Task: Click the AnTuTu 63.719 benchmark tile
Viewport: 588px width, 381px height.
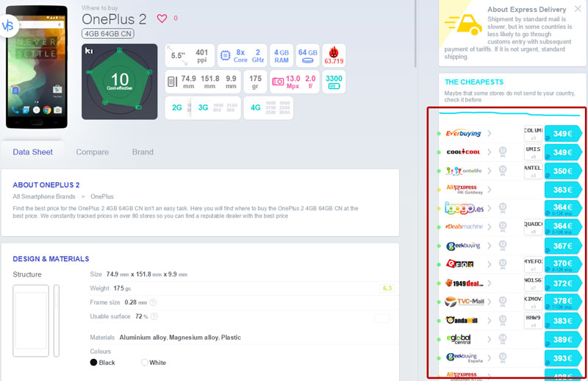Action: (334, 56)
